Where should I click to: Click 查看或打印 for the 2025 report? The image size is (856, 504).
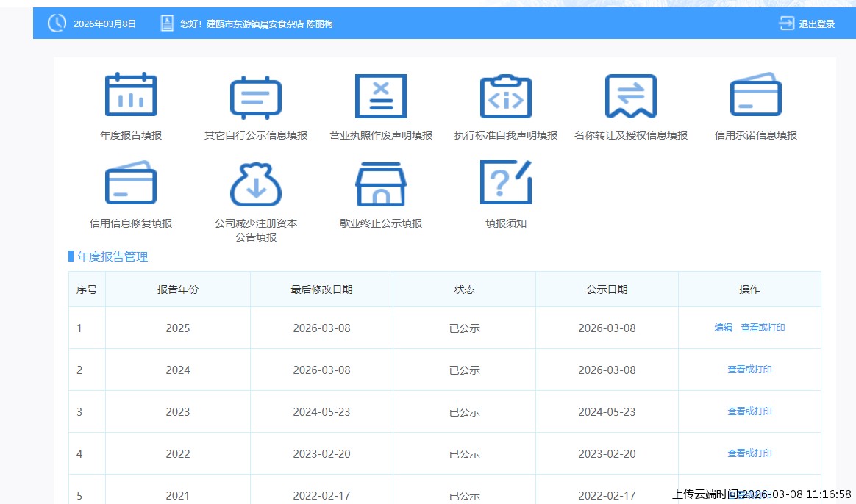point(763,328)
